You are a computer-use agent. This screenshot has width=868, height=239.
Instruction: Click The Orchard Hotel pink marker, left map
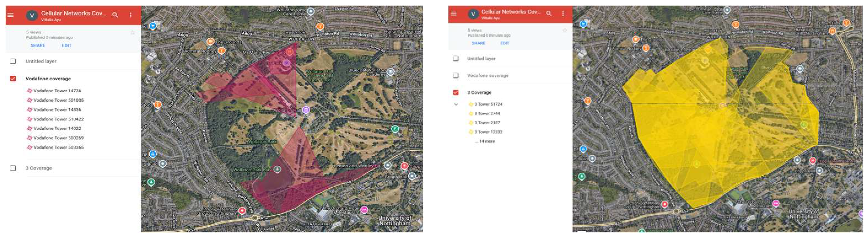click(x=364, y=210)
